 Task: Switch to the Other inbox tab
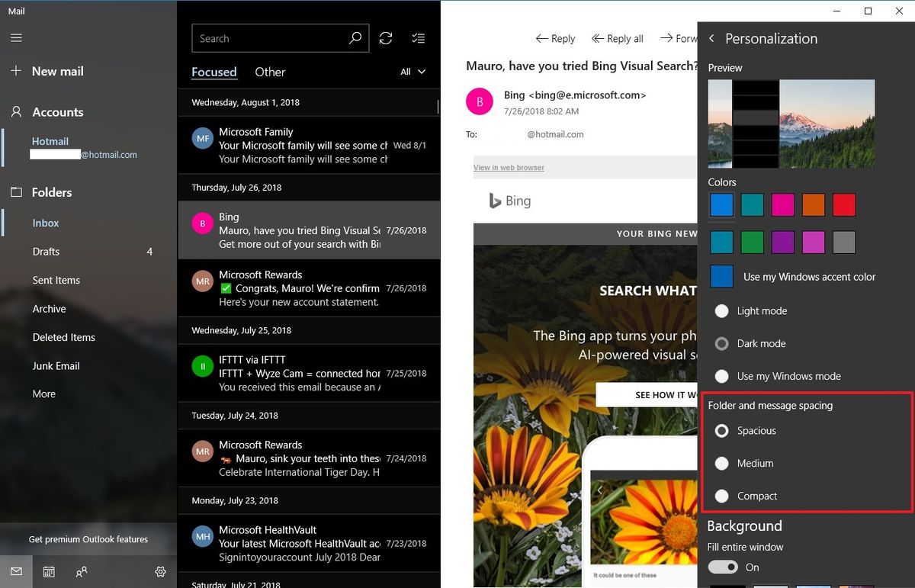pos(270,71)
